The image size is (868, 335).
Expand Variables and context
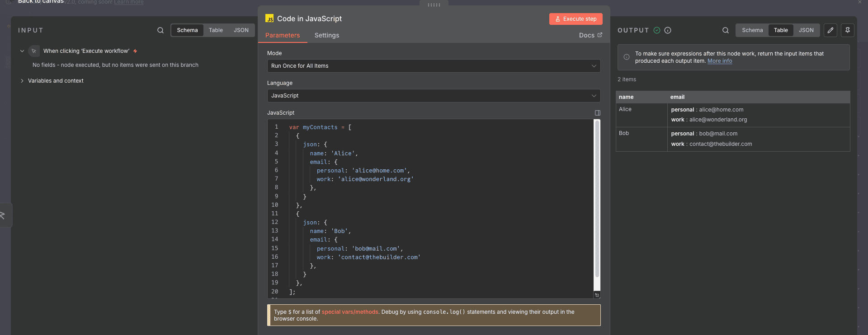pos(22,81)
